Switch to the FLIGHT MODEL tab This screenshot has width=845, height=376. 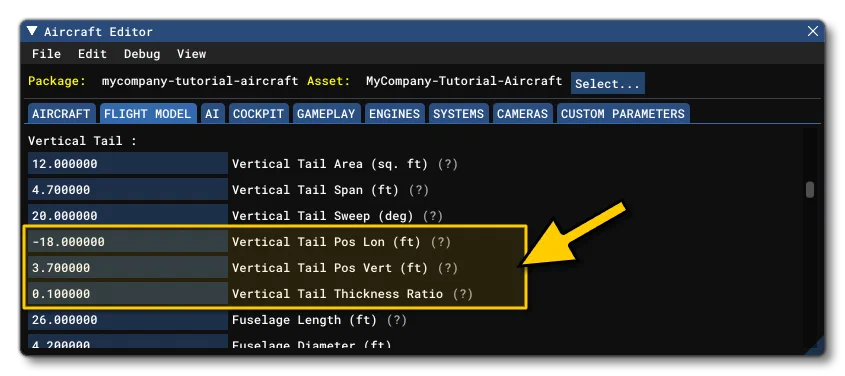(147, 114)
